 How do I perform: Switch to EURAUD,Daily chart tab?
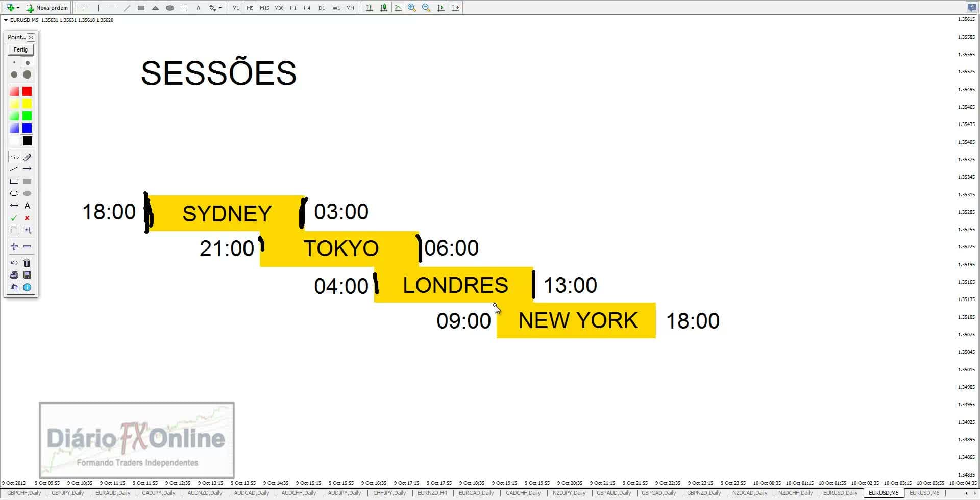pos(113,493)
